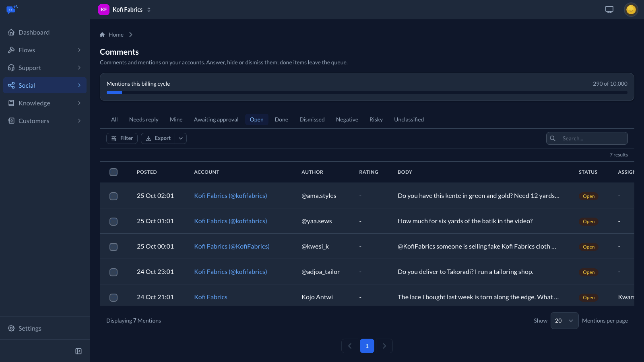Expand the Support submenu chevron

pyautogui.click(x=79, y=68)
